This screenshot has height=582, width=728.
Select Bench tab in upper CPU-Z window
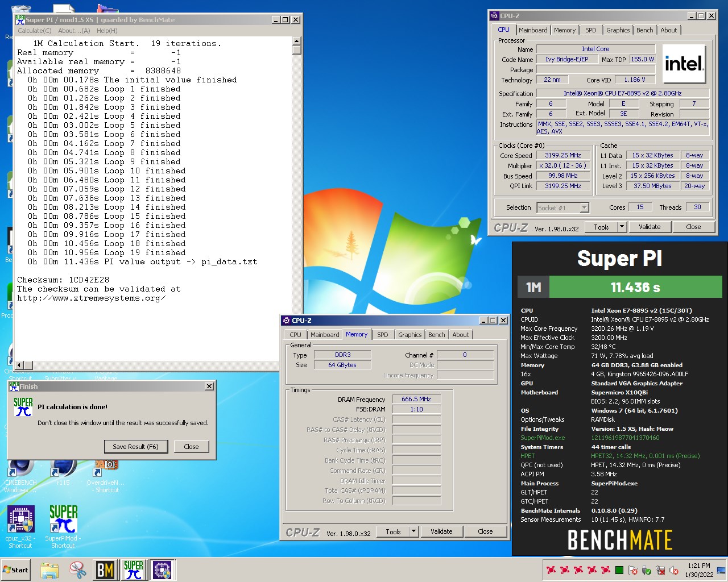point(645,30)
